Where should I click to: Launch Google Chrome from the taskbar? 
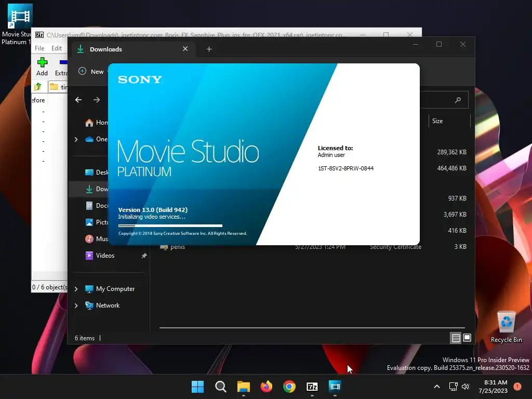pos(289,387)
